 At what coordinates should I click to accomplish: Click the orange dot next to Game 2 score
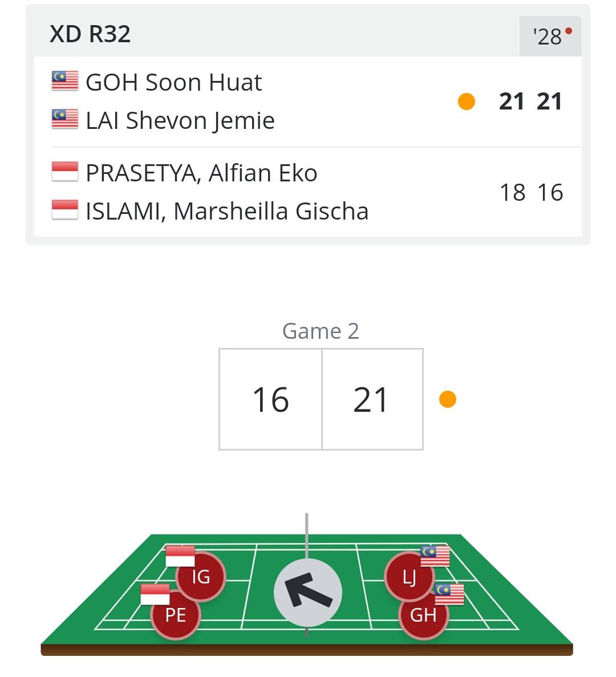click(x=447, y=399)
